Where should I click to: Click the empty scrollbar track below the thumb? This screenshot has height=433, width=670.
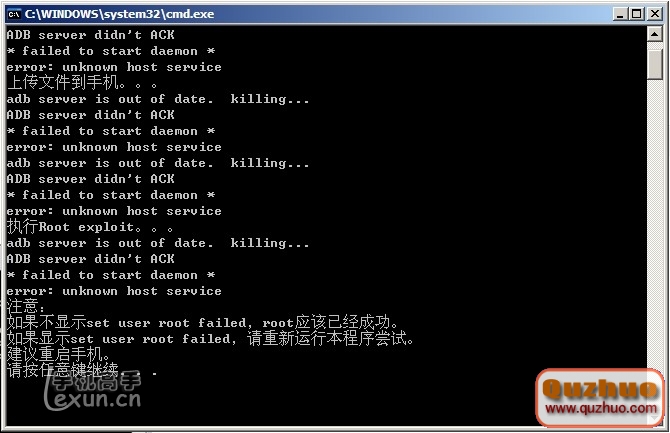[x=655, y=222]
